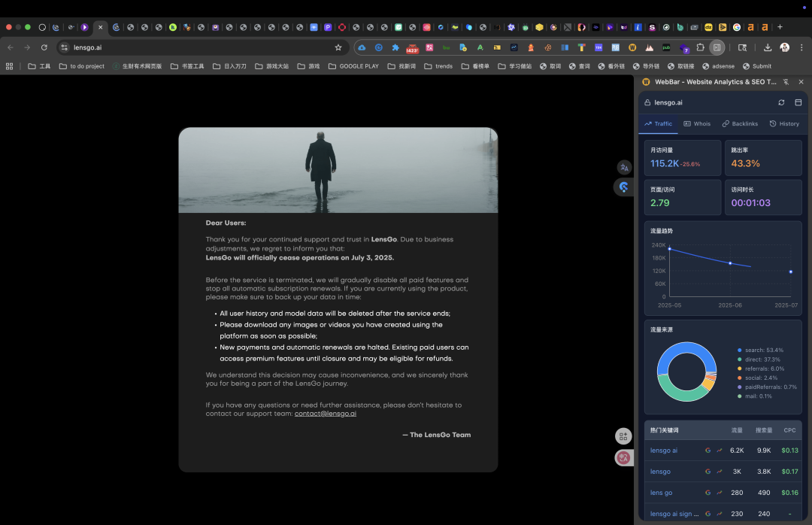Open the Chrome three-dot menu

tap(801, 47)
